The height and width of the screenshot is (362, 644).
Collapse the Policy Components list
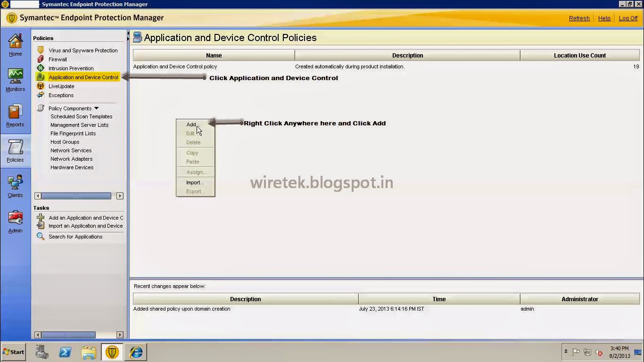tap(96, 108)
